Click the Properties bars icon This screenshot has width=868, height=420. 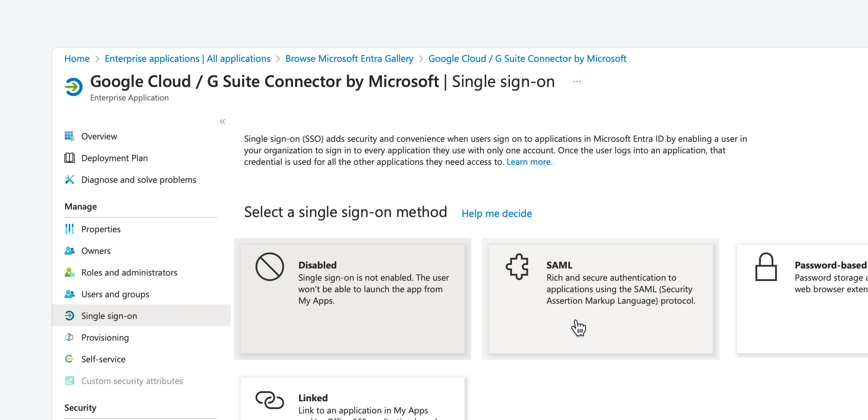pos(69,229)
